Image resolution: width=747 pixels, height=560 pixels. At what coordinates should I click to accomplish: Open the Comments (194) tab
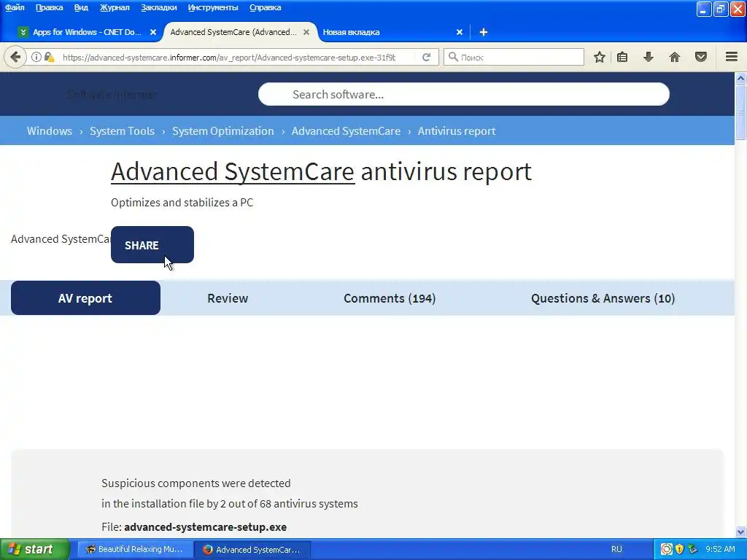point(390,298)
